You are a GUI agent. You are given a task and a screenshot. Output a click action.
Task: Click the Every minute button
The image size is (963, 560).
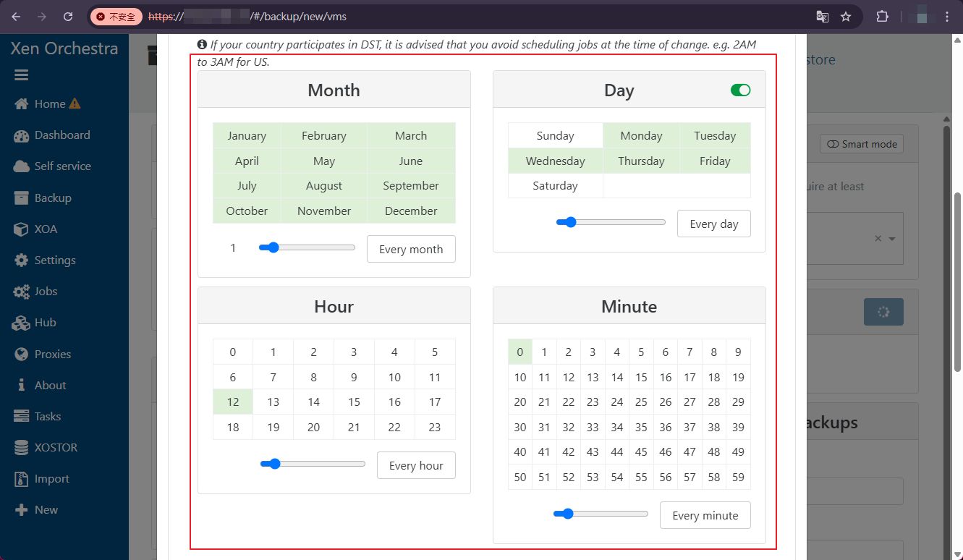(705, 515)
